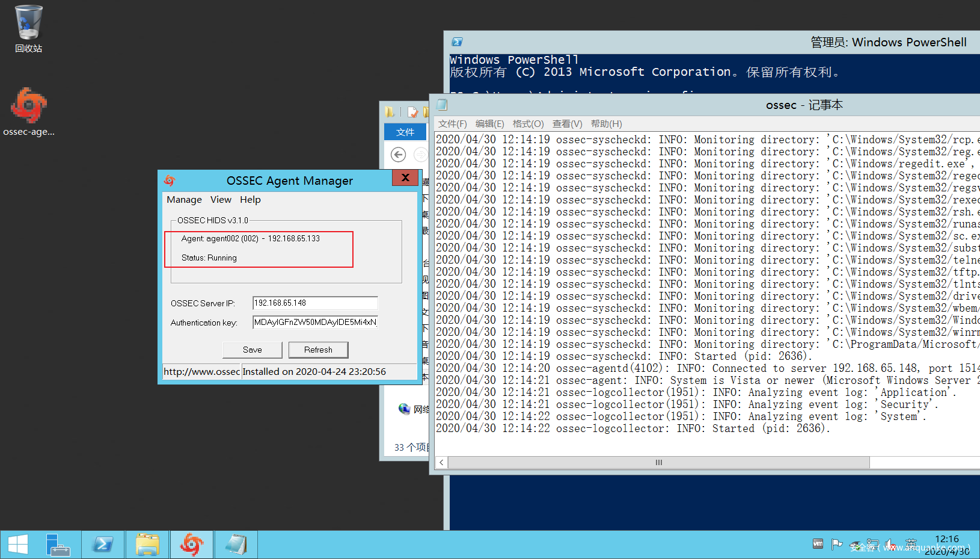Click the Authentication key text field

coord(315,322)
